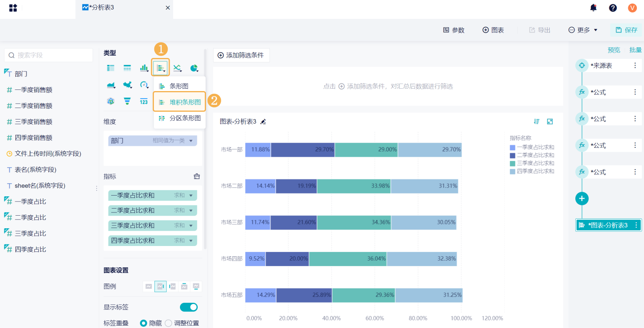Image resolution: width=644 pixels, height=328 pixels.
Task: Set legend to hidden (no legend) option
Action: (148, 286)
